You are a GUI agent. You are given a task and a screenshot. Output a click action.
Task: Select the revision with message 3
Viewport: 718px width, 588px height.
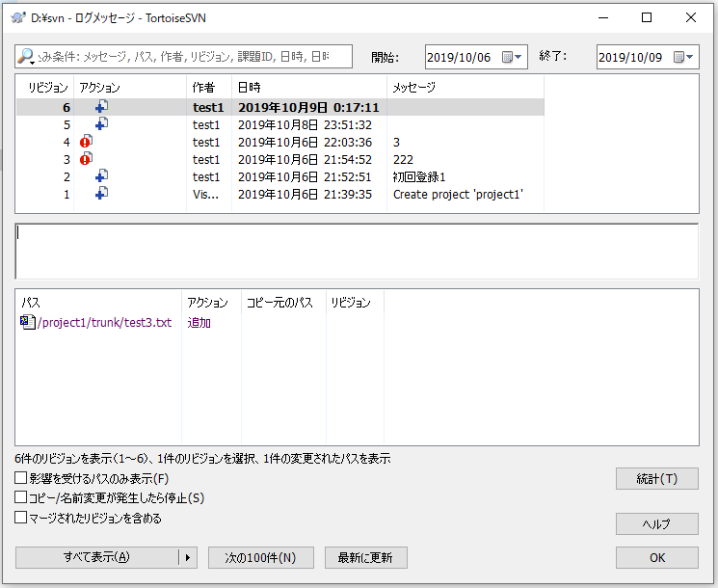pos(280,142)
